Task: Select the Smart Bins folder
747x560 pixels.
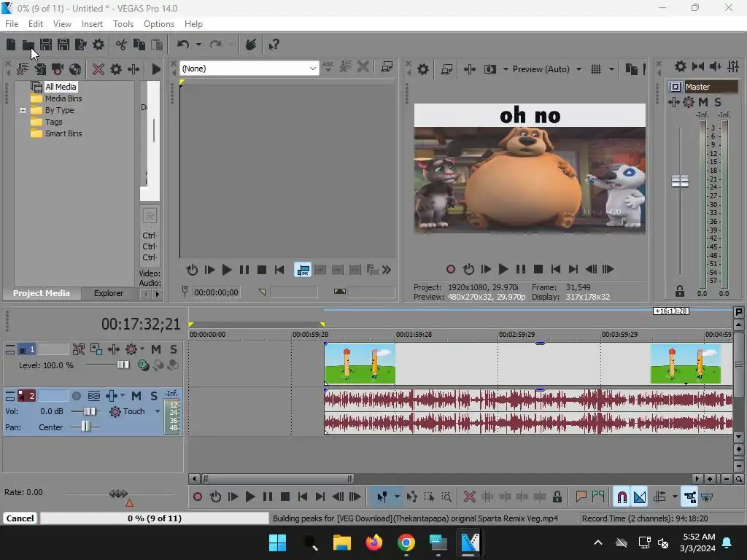Action: click(x=63, y=134)
